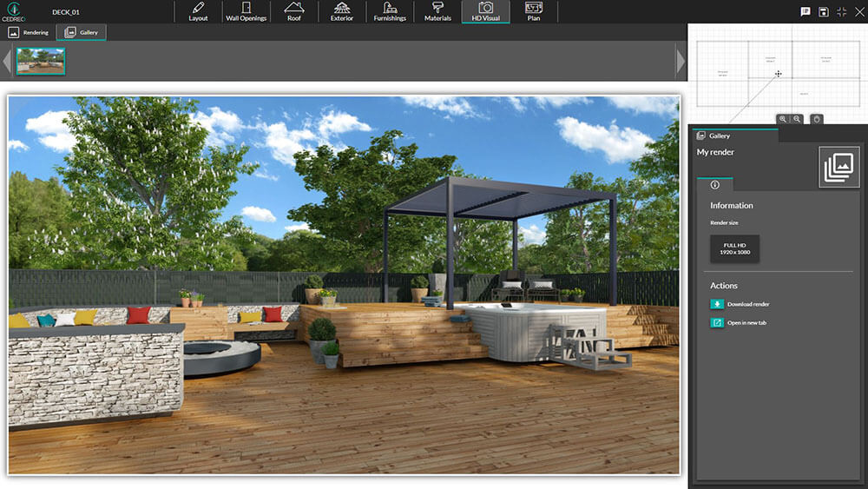Switch to the Rendering tab
This screenshot has height=489, width=868.
pyautogui.click(x=29, y=32)
